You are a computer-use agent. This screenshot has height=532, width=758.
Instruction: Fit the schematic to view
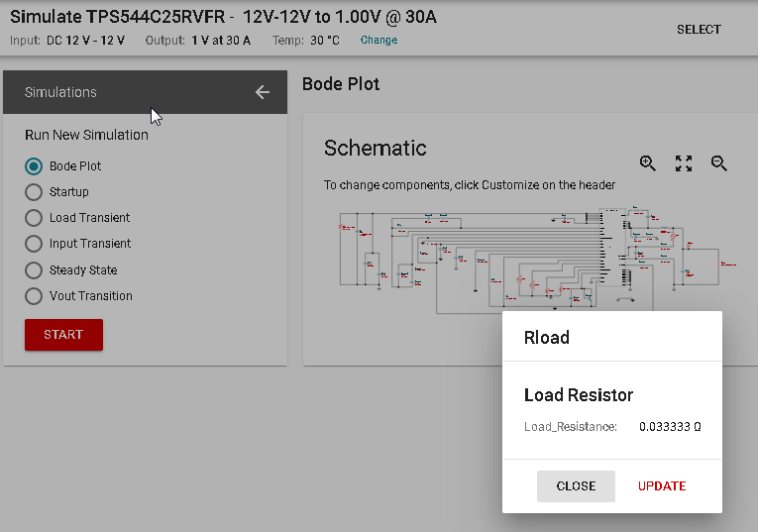[x=684, y=163]
